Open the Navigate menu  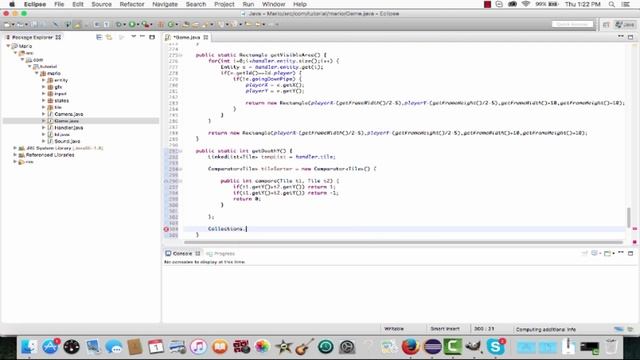(x=165, y=4)
